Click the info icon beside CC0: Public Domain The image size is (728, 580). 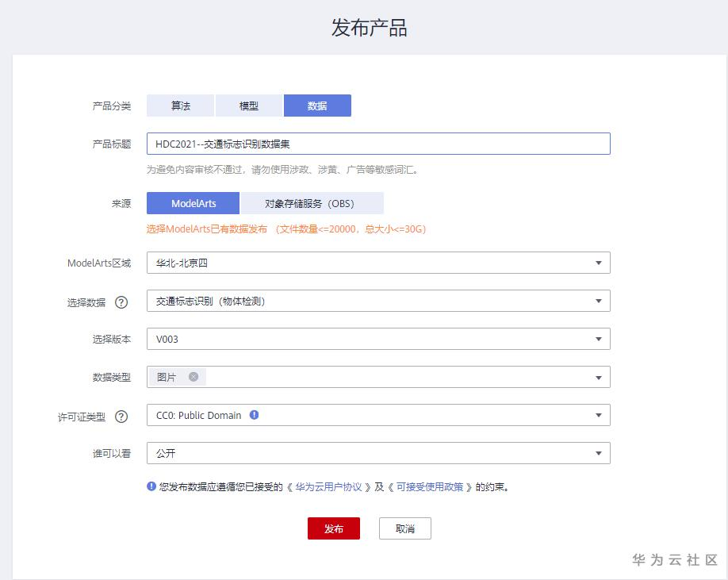[253, 414]
